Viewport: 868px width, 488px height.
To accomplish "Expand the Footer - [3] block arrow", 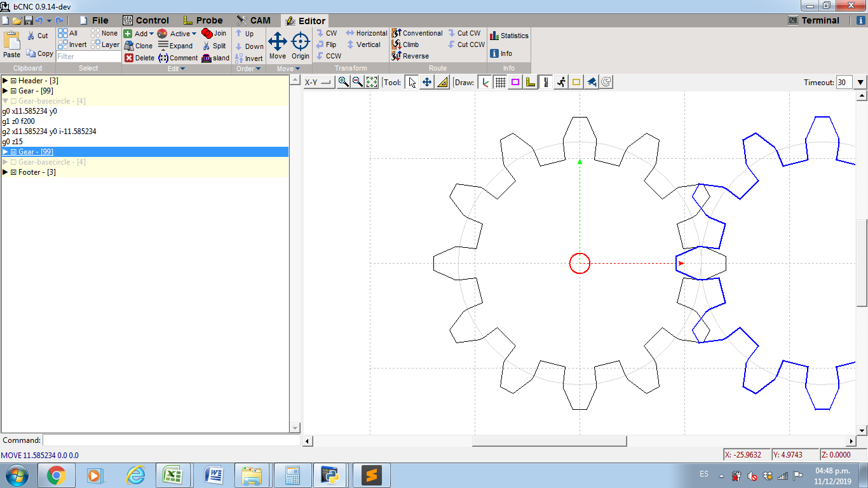I will click(5, 172).
